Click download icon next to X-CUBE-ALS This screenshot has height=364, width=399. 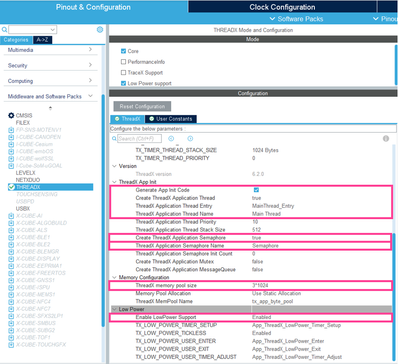tap(11, 230)
